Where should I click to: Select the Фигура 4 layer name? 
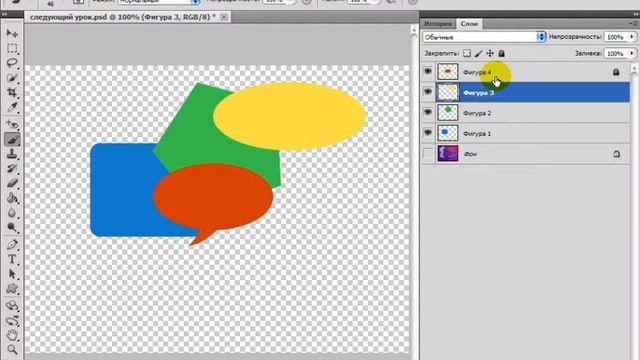point(477,72)
